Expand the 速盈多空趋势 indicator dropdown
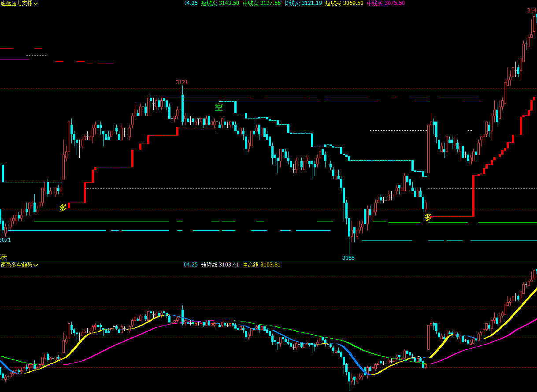Screen dimensions: 537x392 [36, 265]
